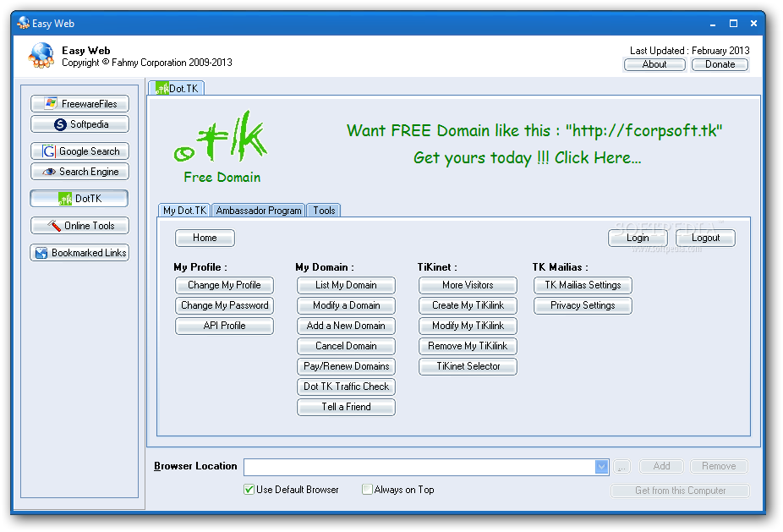Expand the Browser Location dropdown arrow
The height and width of the screenshot is (532, 783).
point(601,467)
